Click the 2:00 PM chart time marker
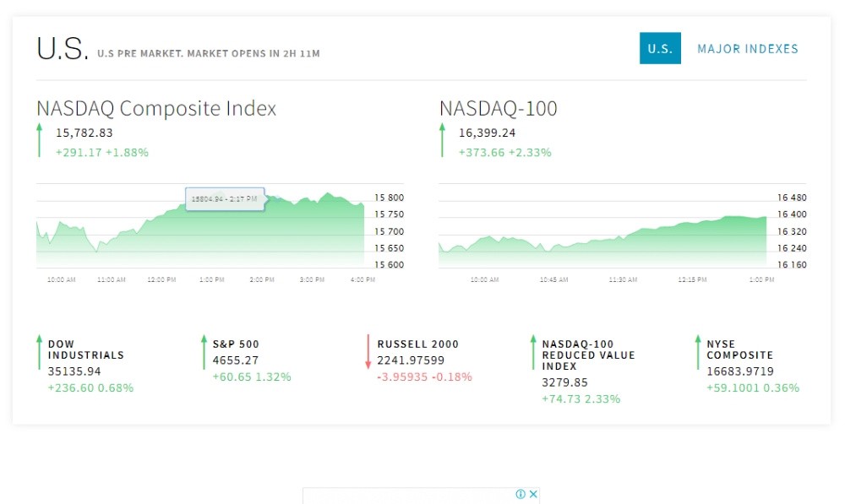The image size is (845, 504). [x=262, y=280]
